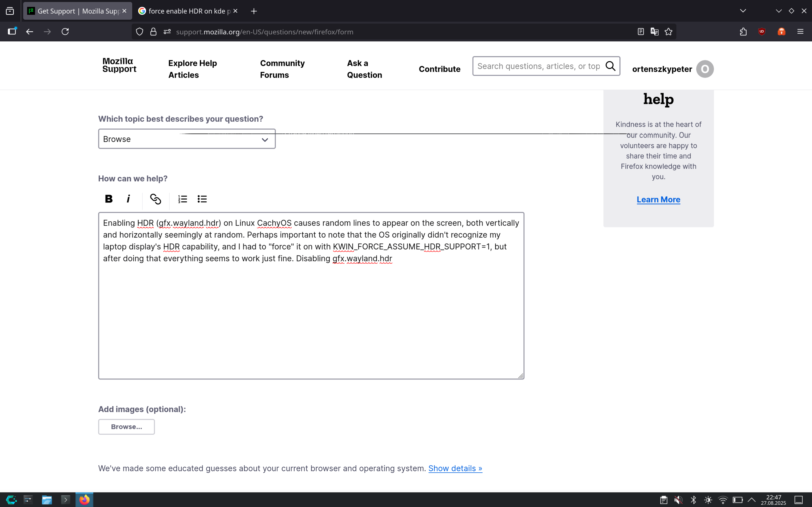Open the Community Forums menu
812x507 pixels.
click(x=282, y=69)
